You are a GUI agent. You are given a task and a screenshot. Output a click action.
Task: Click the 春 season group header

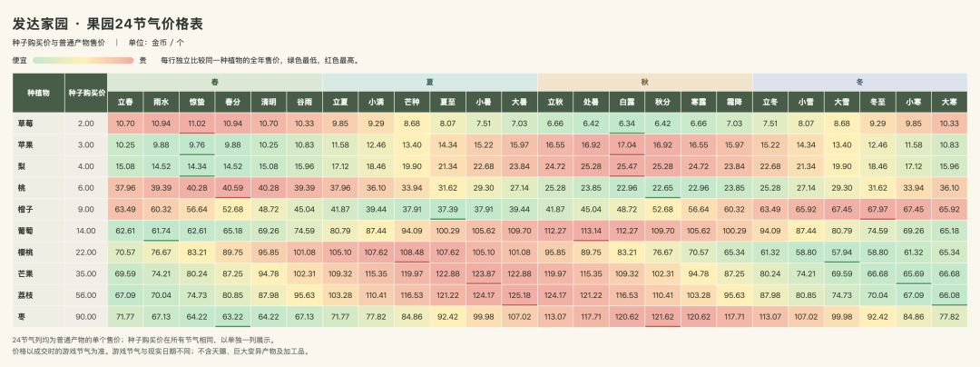pyautogui.click(x=215, y=82)
